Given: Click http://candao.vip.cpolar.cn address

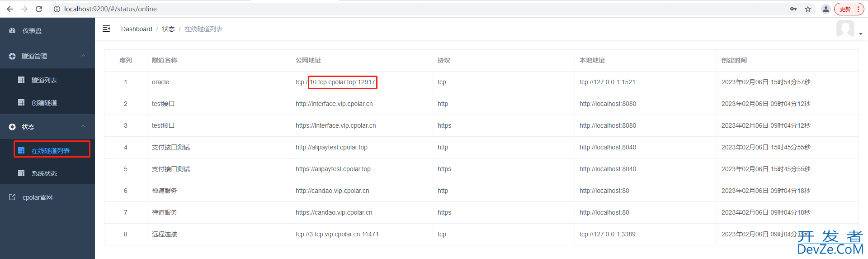Looking at the screenshot, I should pos(332,191).
